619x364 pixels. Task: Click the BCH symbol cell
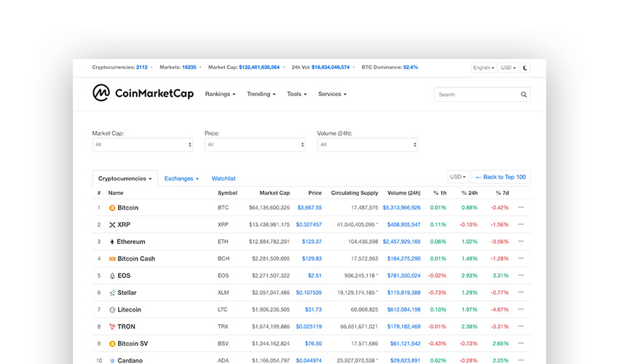(x=224, y=258)
